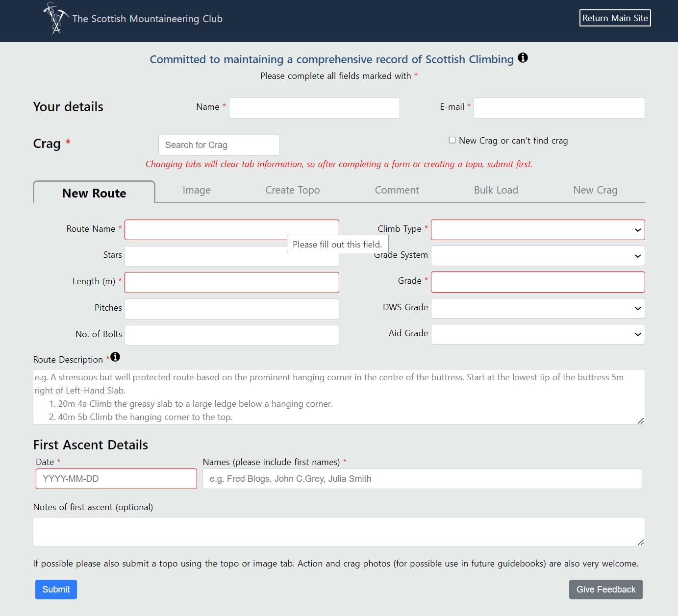The image size is (678, 616).
Task: Focus the first ascent Names field
Action: pyautogui.click(x=422, y=479)
